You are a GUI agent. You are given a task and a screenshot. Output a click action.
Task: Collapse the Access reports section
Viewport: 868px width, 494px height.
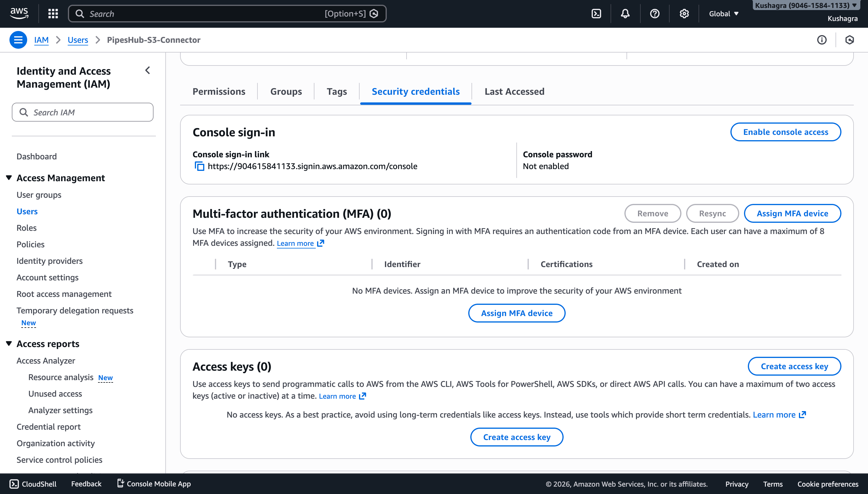coord(9,344)
